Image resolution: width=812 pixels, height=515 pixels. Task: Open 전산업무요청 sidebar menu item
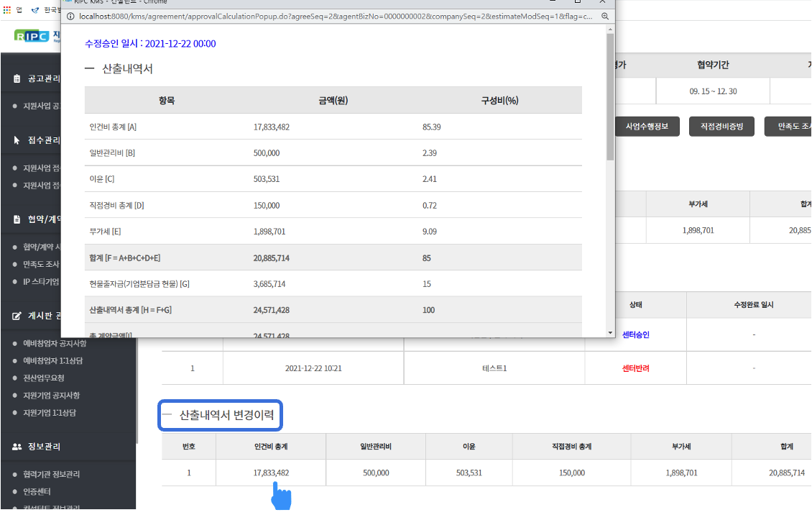43,378
